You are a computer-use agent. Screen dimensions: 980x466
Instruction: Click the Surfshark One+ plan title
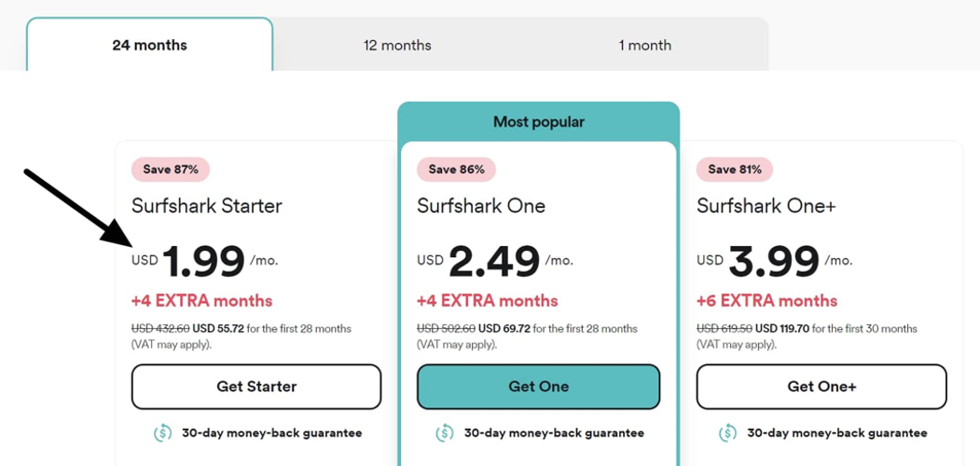(766, 206)
